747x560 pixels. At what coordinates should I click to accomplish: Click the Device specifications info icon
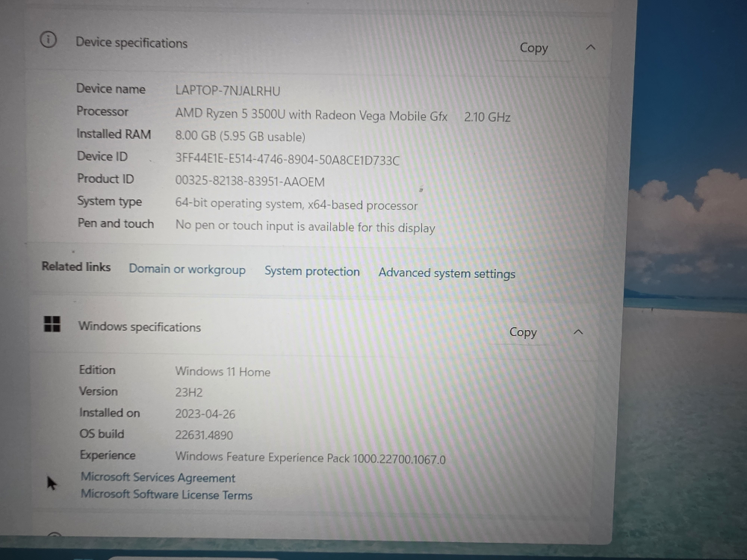[x=48, y=40]
